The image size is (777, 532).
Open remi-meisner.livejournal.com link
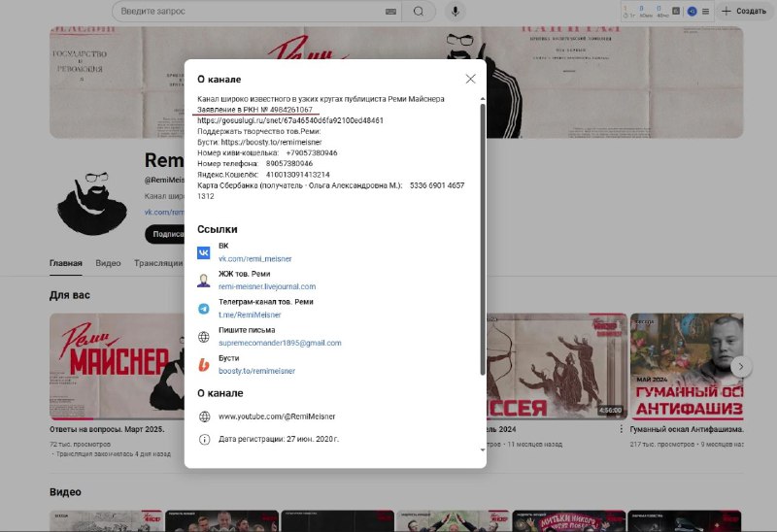(x=267, y=286)
